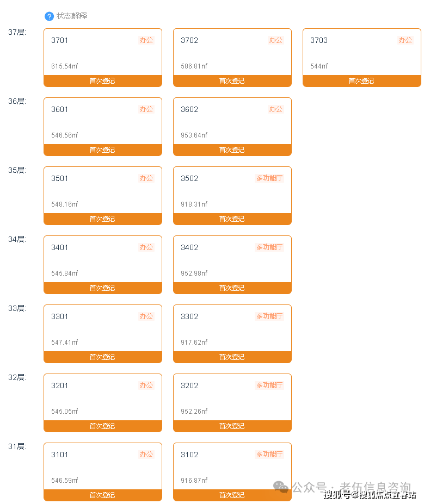Open unit 3202 multi-function hall card
Screen dimensions: 424x504
(x=232, y=398)
